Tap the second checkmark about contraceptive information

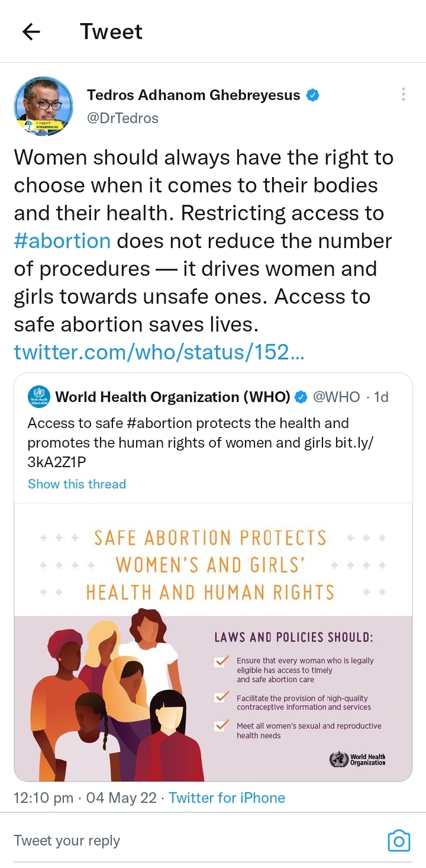click(x=222, y=697)
